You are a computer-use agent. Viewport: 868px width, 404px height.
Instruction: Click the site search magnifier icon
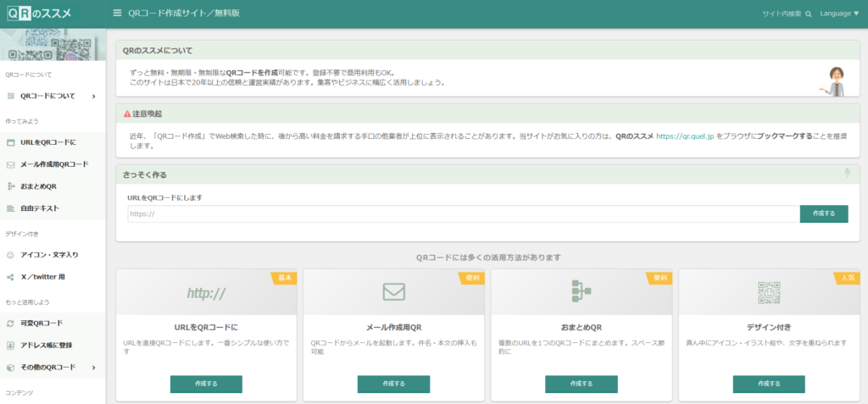click(808, 14)
